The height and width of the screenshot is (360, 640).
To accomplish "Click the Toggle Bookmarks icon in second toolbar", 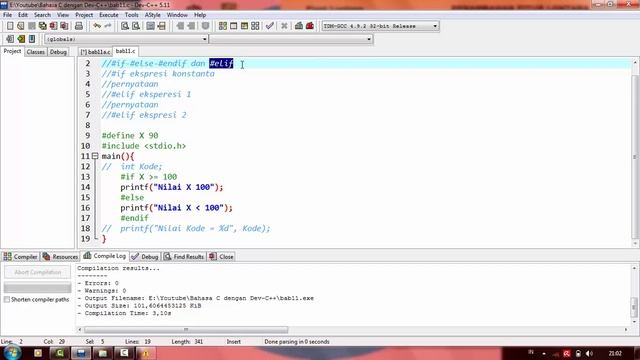I will 32,39.
